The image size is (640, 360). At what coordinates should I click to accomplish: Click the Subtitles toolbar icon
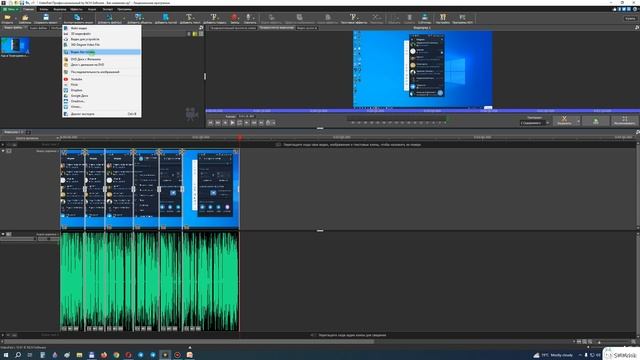pyautogui.click(x=424, y=18)
